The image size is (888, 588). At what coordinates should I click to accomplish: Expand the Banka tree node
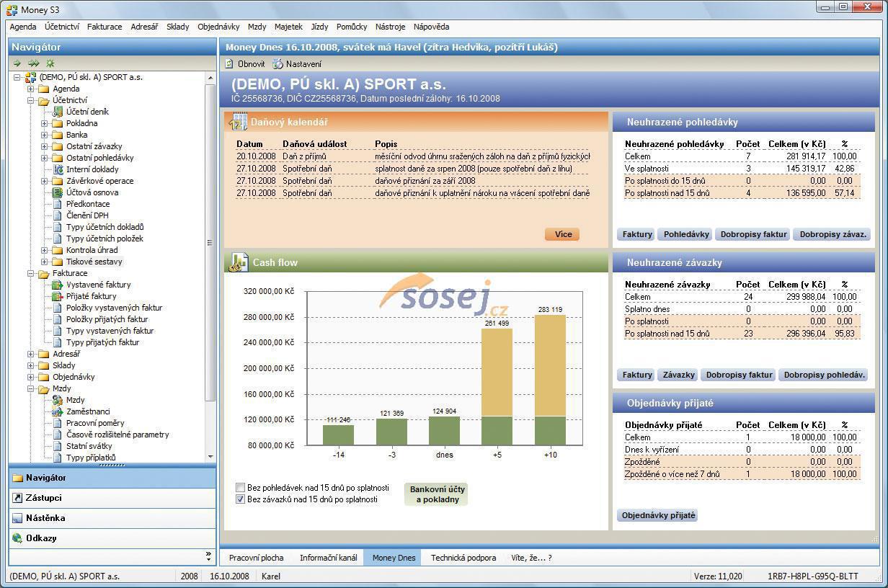pyautogui.click(x=45, y=135)
